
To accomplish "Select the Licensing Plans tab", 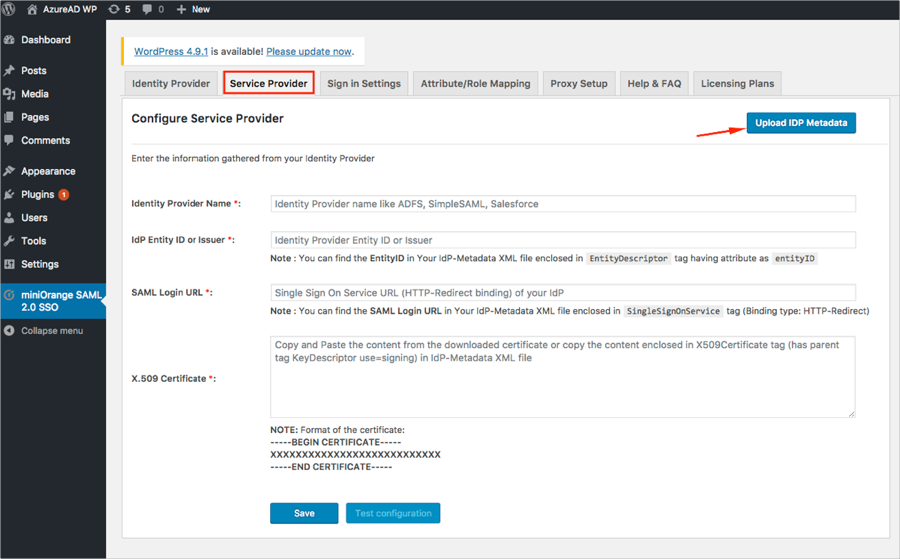I will [x=736, y=83].
